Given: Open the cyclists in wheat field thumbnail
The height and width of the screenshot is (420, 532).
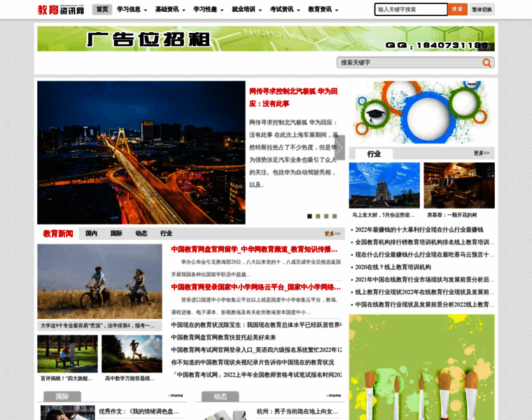Looking at the screenshot, I should 99,281.
